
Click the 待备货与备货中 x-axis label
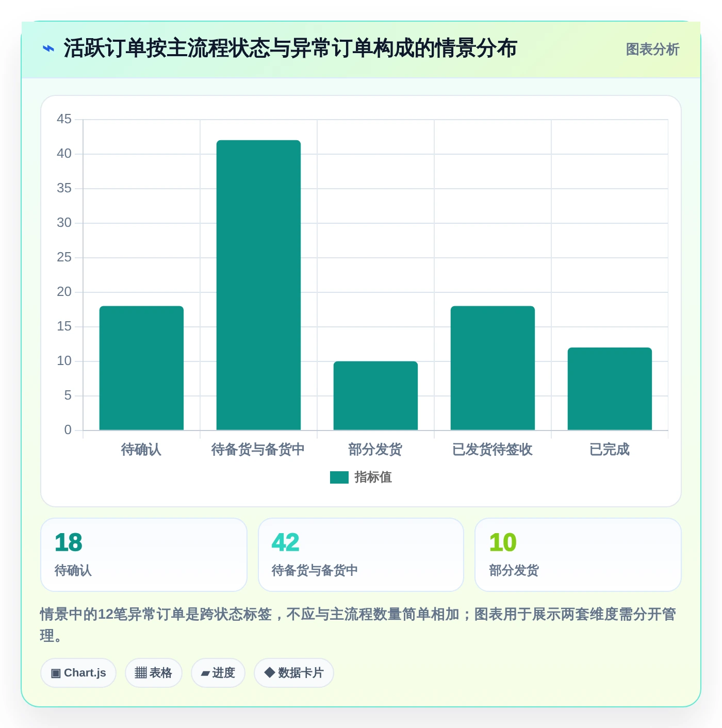258,450
